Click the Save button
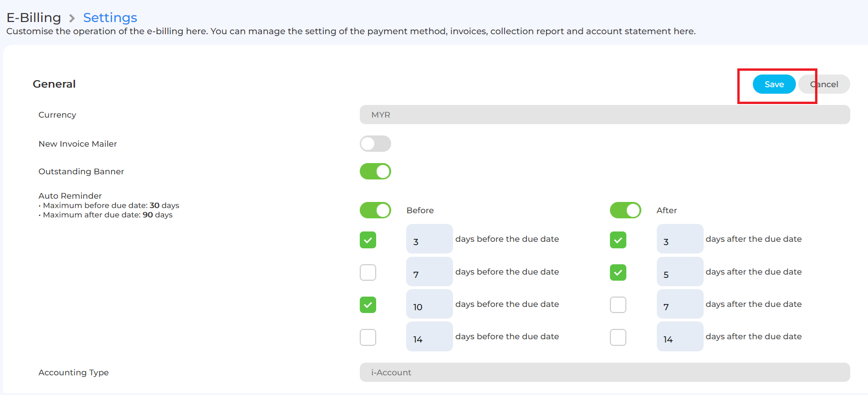 (773, 84)
